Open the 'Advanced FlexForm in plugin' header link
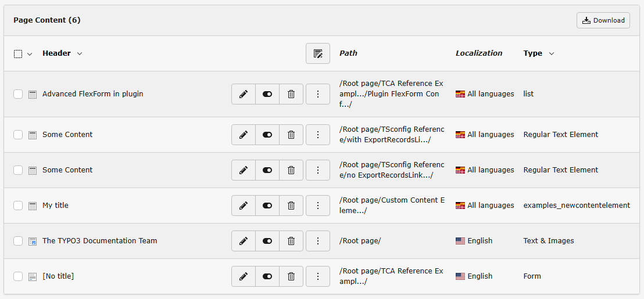This screenshot has width=644, height=299. [x=93, y=94]
